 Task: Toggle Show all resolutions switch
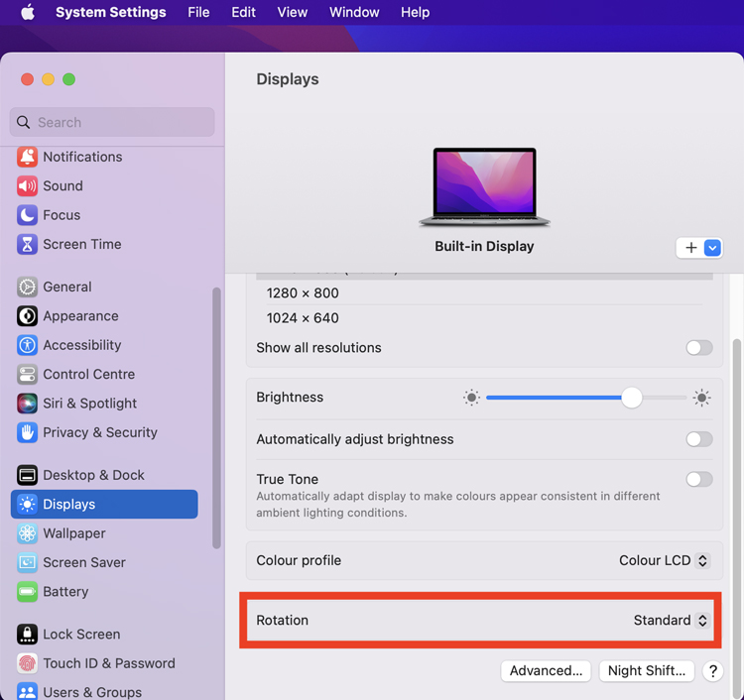click(x=699, y=348)
